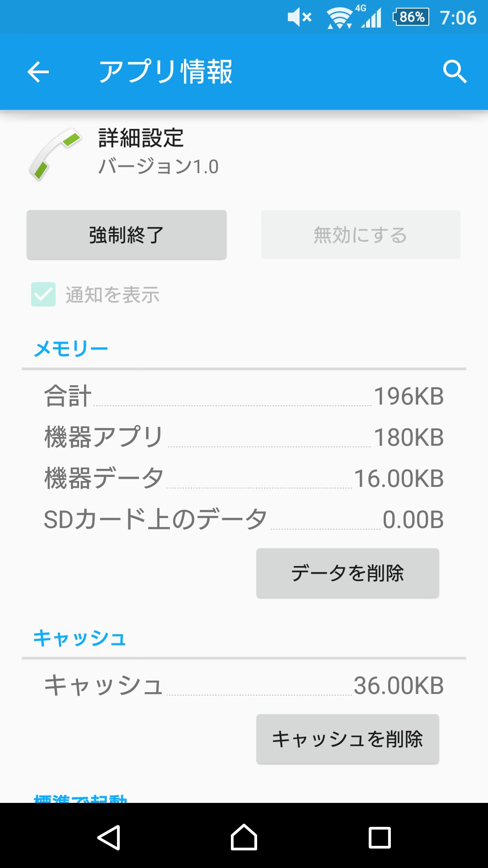
Task: Tap the メモリー section header
Action: point(71,349)
